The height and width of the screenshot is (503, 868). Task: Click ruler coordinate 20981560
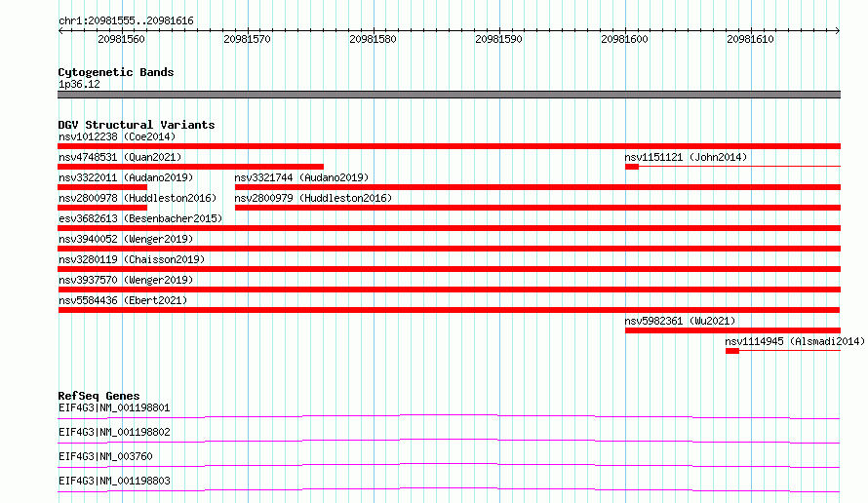121,39
